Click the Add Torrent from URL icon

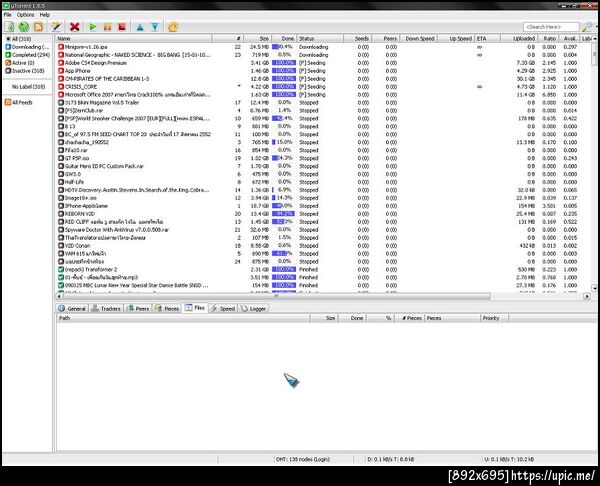pyautogui.click(x=24, y=27)
